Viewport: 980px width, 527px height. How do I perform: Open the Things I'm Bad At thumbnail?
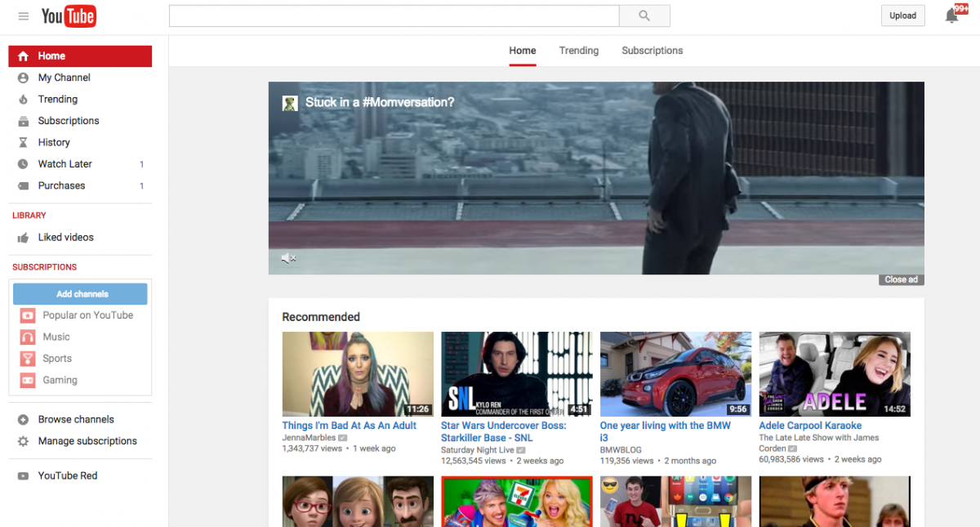(x=357, y=373)
